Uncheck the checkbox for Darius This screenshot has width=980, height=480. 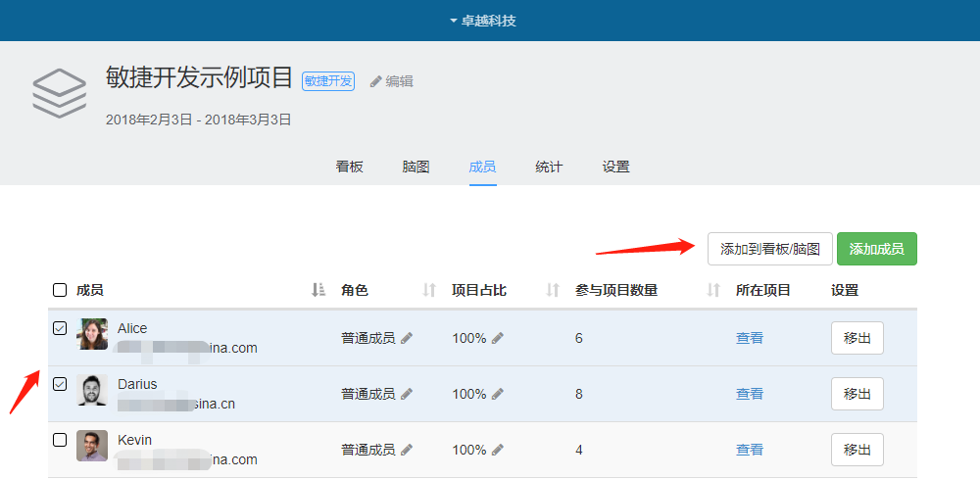[60, 384]
